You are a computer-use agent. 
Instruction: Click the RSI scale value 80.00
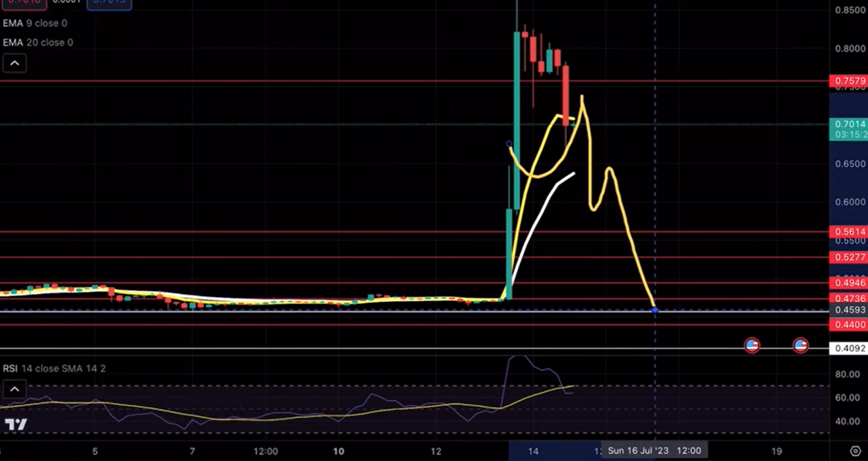point(847,374)
